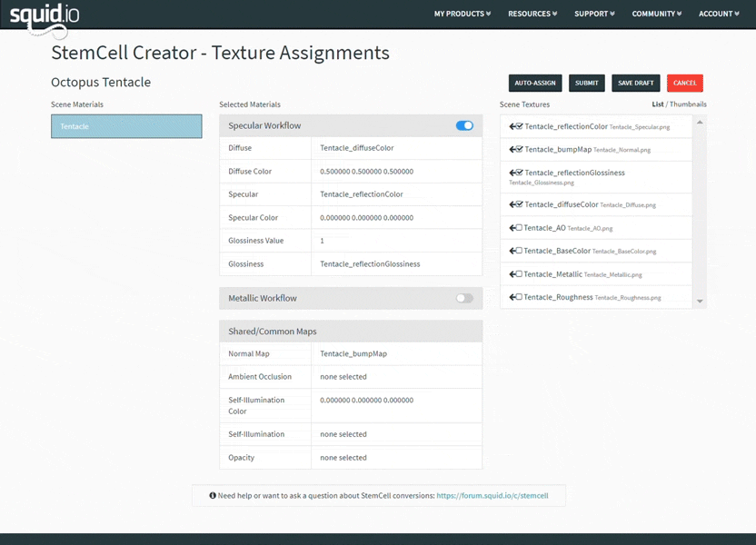This screenshot has height=545, width=756.
Task: Open the COMMUNITY menu
Action: 656,14
